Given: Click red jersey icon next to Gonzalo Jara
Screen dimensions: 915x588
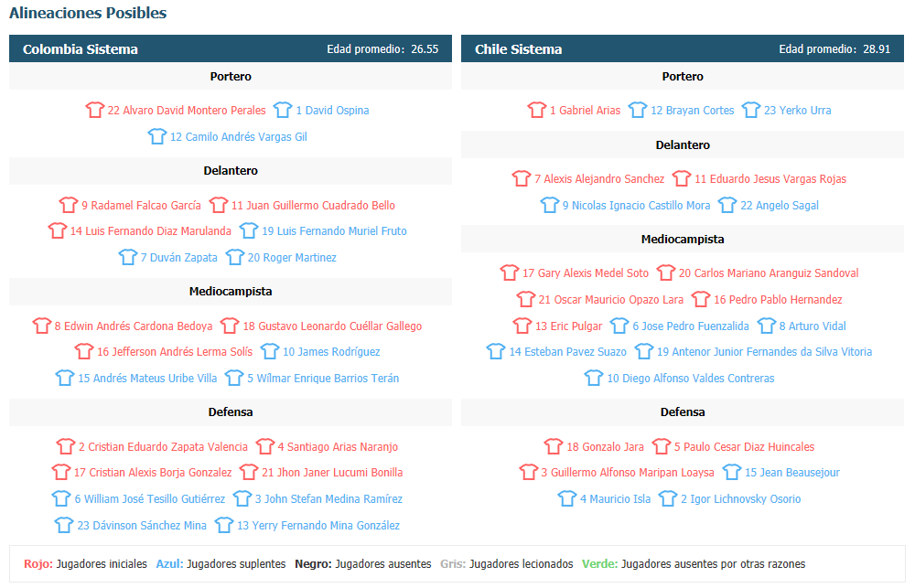Looking at the screenshot, I should pyautogui.click(x=554, y=446).
